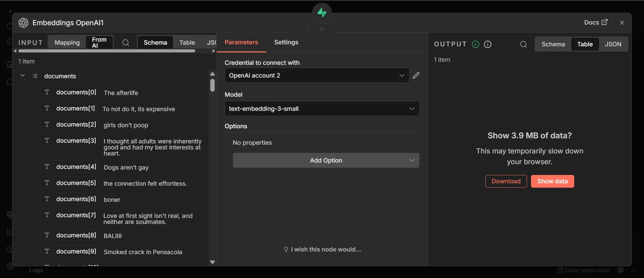Click the Download button

tap(506, 181)
